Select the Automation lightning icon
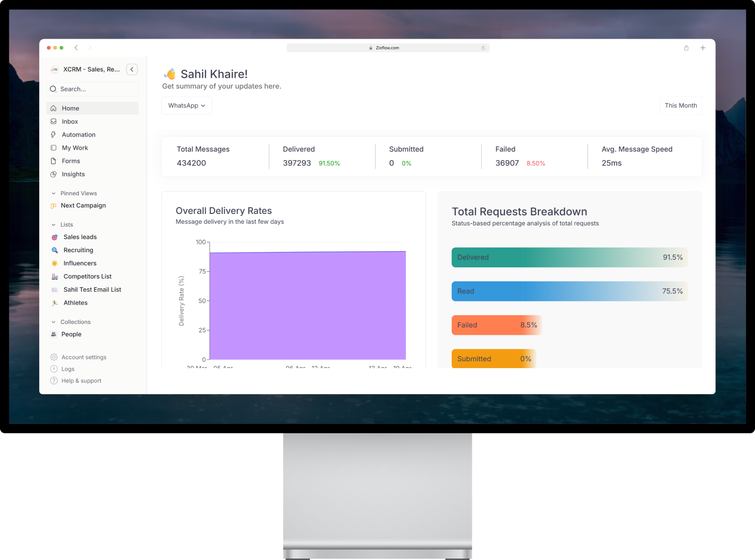This screenshot has height=560, width=755. 54,135
